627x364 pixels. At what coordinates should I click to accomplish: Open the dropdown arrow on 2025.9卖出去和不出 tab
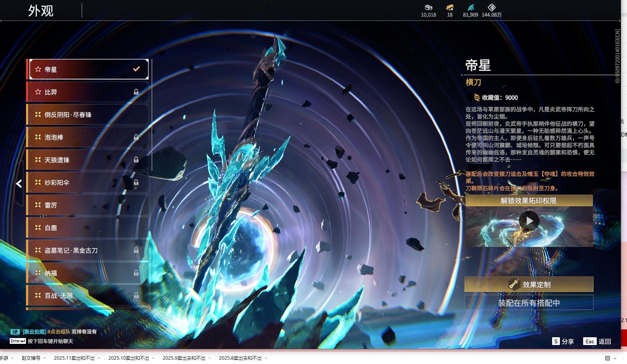[x=210, y=358]
